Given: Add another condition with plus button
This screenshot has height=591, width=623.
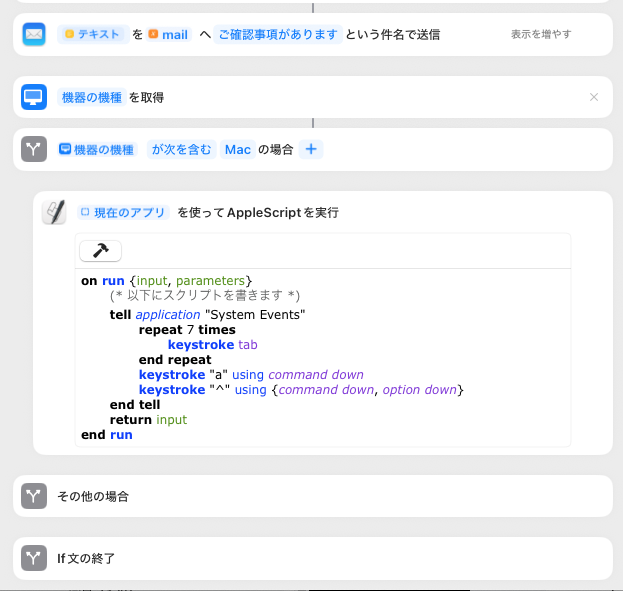Looking at the screenshot, I should pyautogui.click(x=311, y=149).
